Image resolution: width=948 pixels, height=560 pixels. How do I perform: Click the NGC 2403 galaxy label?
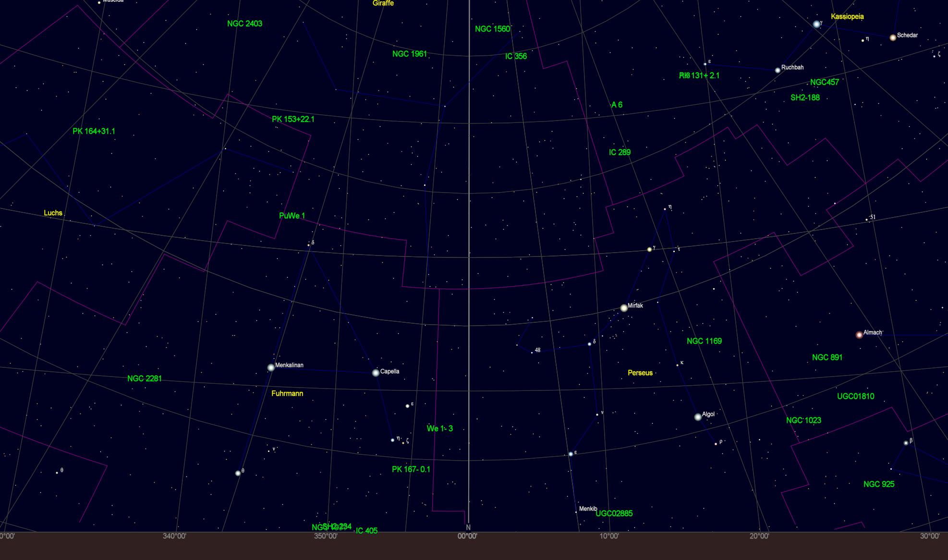point(244,24)
